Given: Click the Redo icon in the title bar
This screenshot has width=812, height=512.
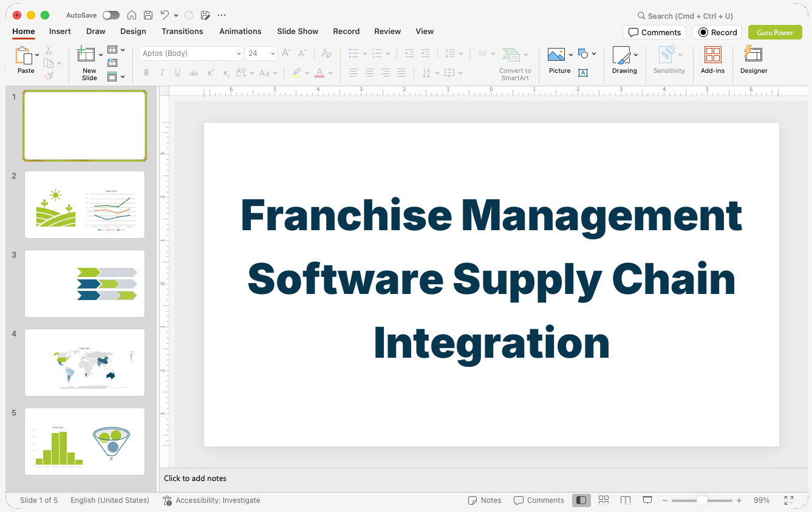Looking at the screenshot, I should tap(189, 15).
